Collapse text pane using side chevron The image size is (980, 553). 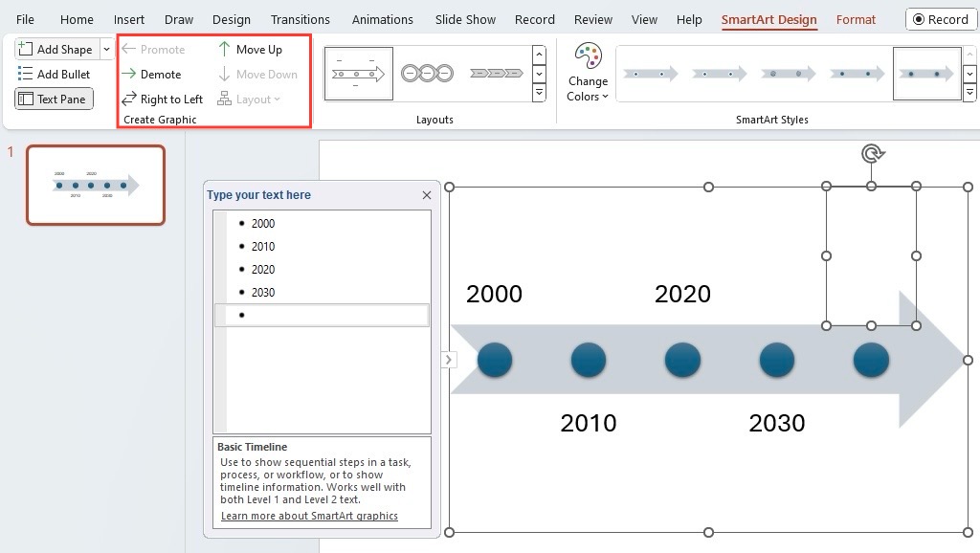pos(449,360)
